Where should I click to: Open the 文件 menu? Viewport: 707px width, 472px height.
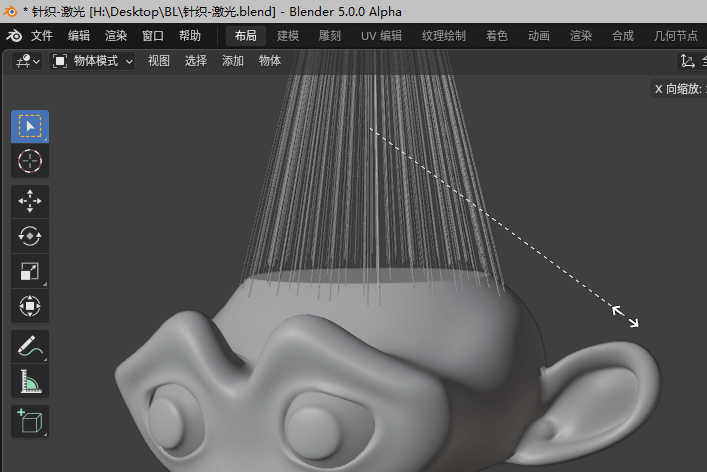[42, 36]
